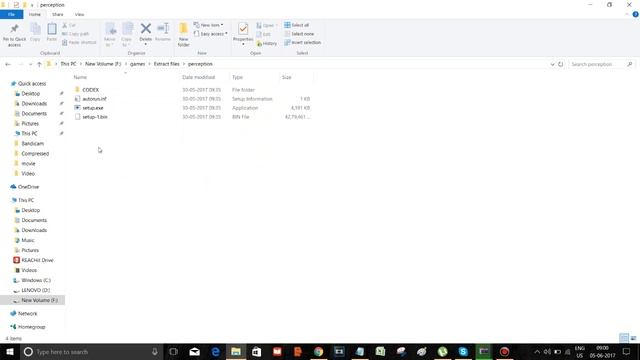Open the movie folder
640x360 pixels.
coord(28,164)
